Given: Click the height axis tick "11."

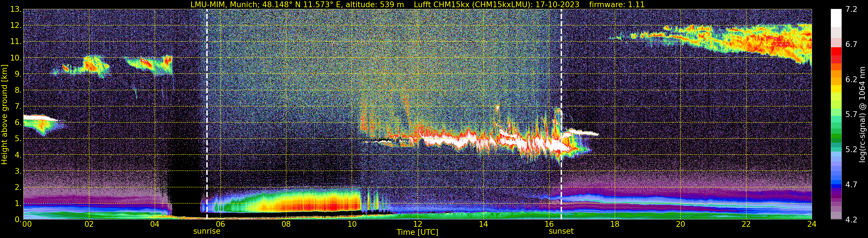Looking at the screenshot, I should pos(16,42).
